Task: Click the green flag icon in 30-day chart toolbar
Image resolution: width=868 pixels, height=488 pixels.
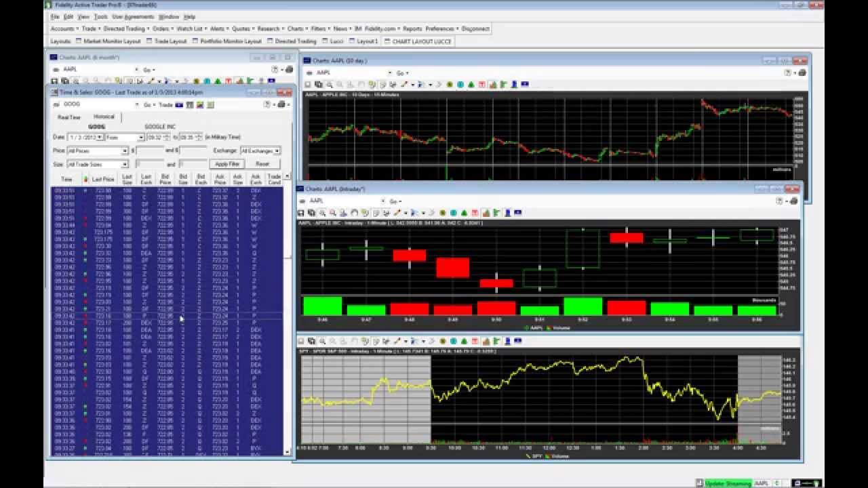Action: tap(504, 84)
